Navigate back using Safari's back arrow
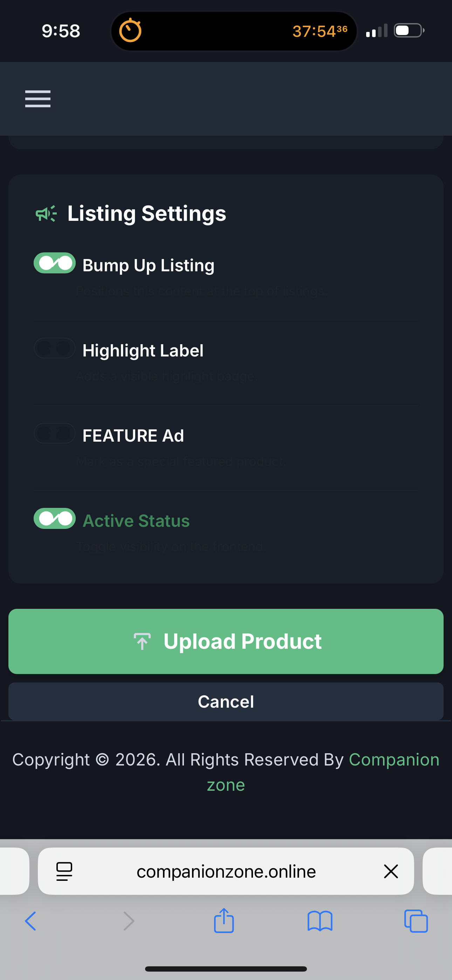 coord(31,921)
